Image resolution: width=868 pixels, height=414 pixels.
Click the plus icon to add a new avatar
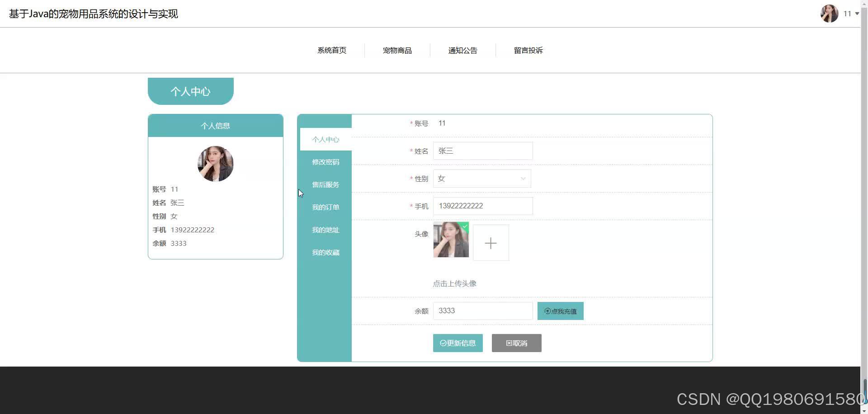(x=491, y=243)
